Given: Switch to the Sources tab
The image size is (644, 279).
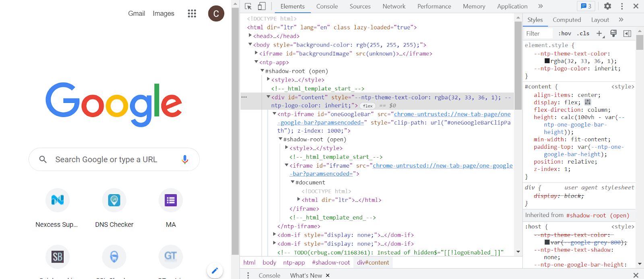Looking at the screenshot, I should (x=360, y=6).
